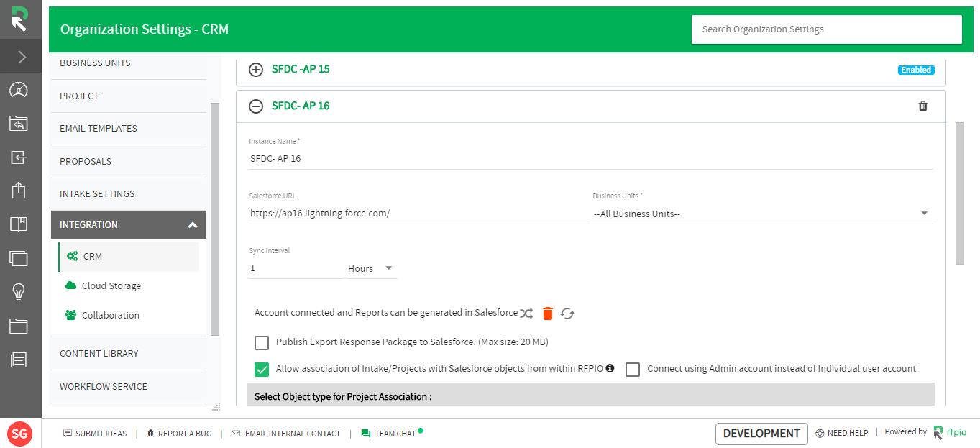Click the rfpio logo in the footer

(x=950, y=433)
